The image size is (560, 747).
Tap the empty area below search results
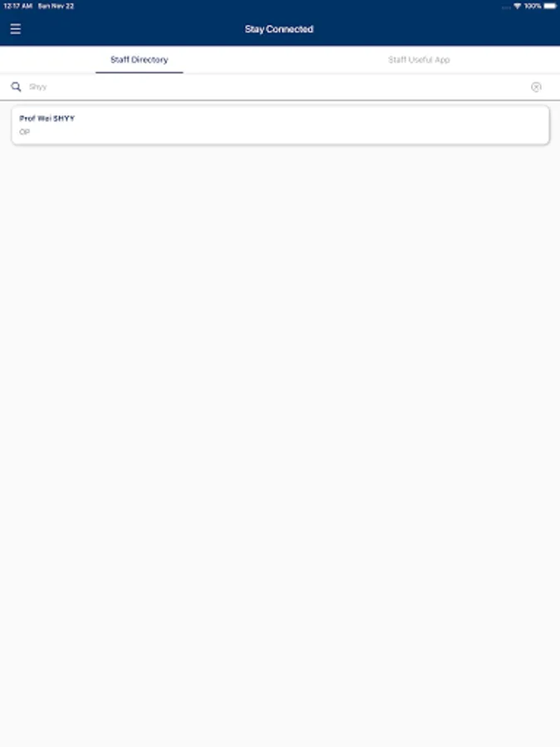tap(280, 429)
